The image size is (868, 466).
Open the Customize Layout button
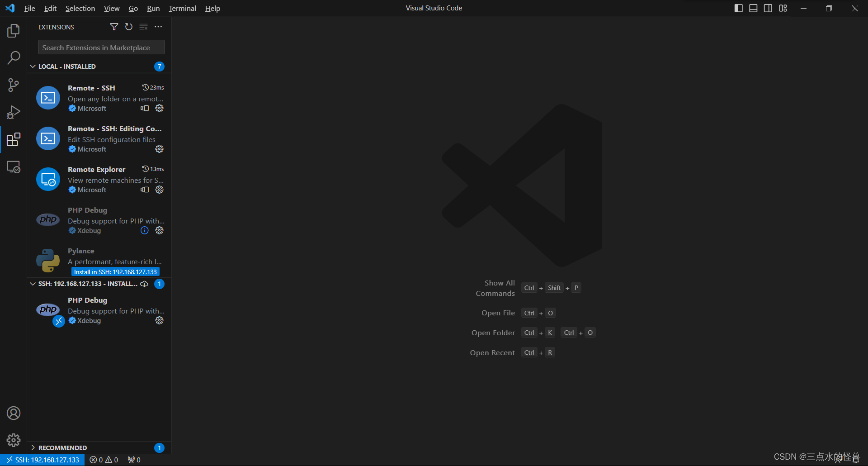pyautogui.click(x=783, y=8)
